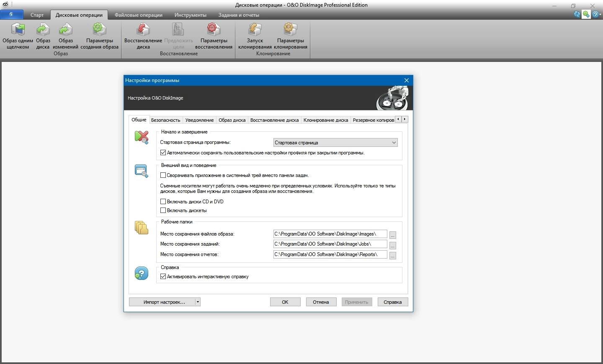Click the 'Применить' button
This screenshot has height=364, width=603.
click(357, 302)
